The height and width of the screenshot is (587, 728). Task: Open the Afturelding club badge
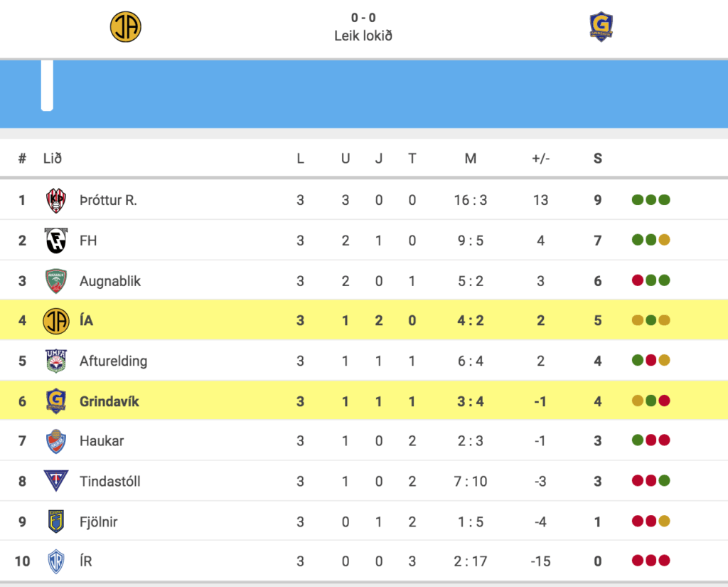(x=56, y=361)
